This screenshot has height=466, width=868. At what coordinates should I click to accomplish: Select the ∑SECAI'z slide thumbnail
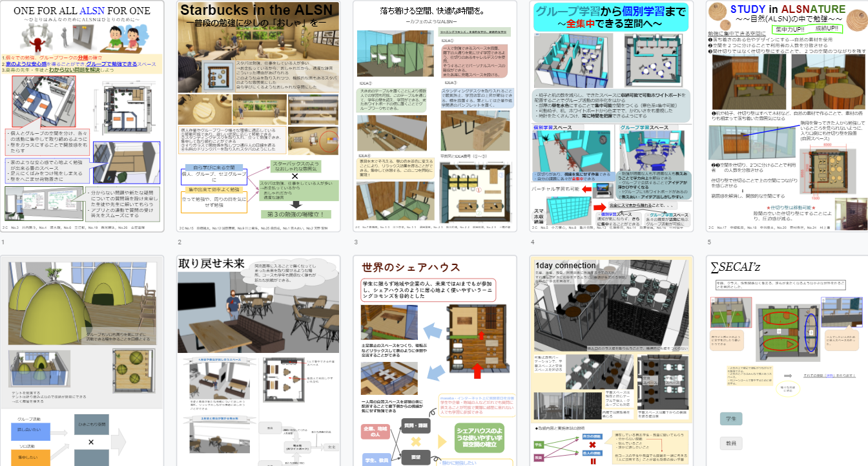pos(787,361)
